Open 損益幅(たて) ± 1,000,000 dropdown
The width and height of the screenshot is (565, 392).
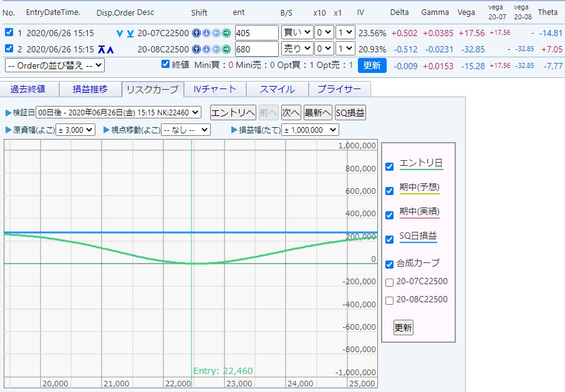tap(310, 130)
